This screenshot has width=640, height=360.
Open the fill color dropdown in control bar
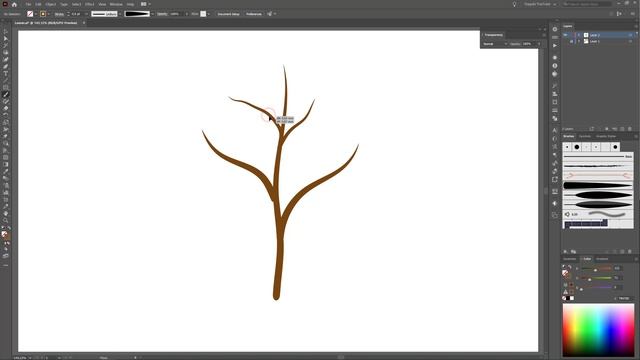point(36,14)
